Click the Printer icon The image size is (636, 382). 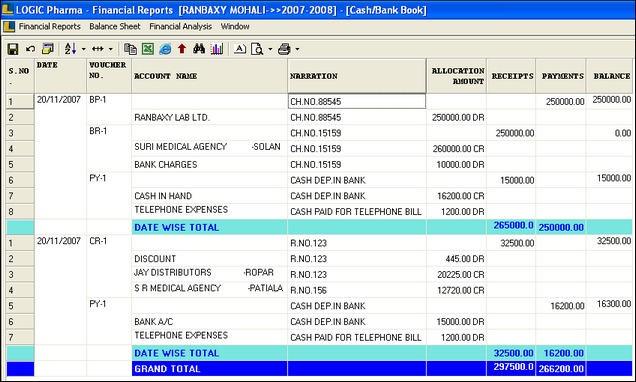click(284, 49)
